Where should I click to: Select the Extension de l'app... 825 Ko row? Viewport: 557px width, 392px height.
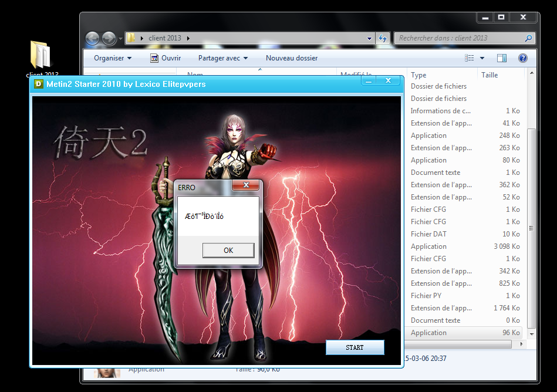point(464,283)
